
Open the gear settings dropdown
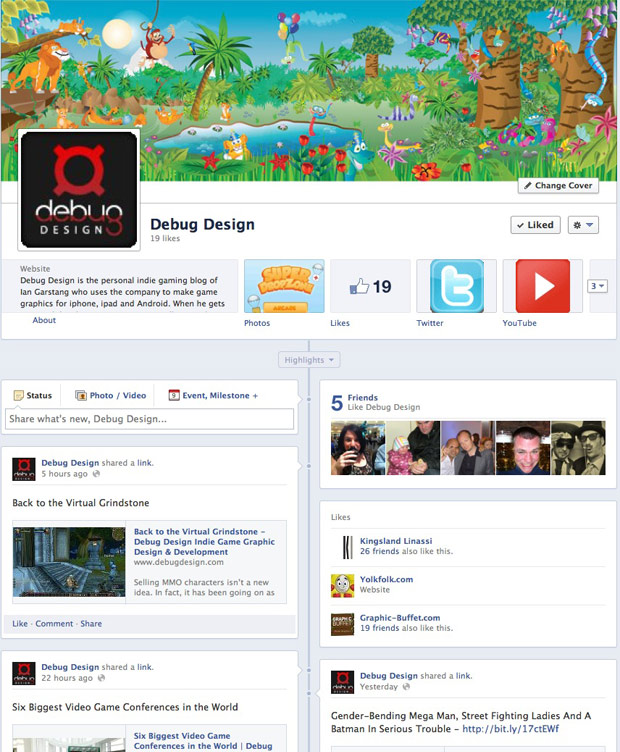tap(583, 225)
